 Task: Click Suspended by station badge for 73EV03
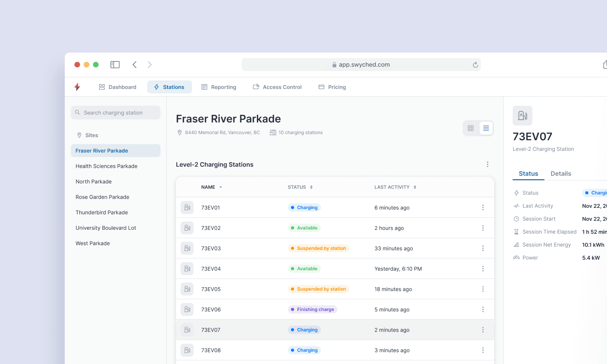pos(318,248)
